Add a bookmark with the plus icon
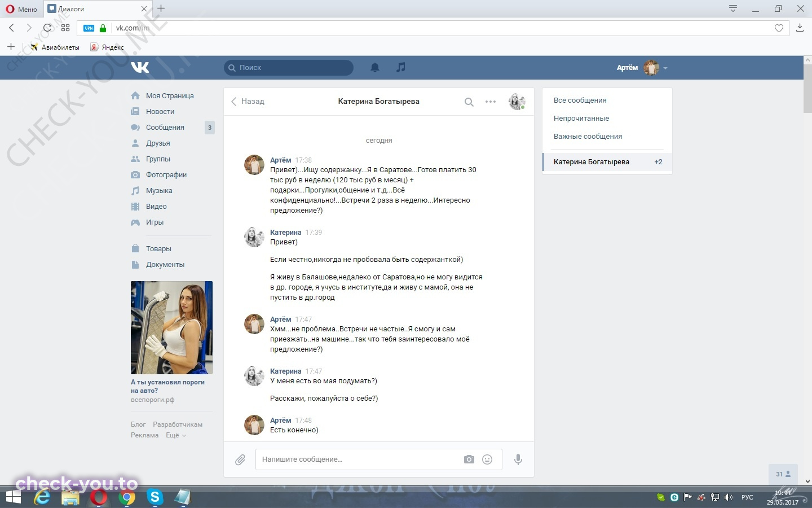812x508 pixels. 11,47
